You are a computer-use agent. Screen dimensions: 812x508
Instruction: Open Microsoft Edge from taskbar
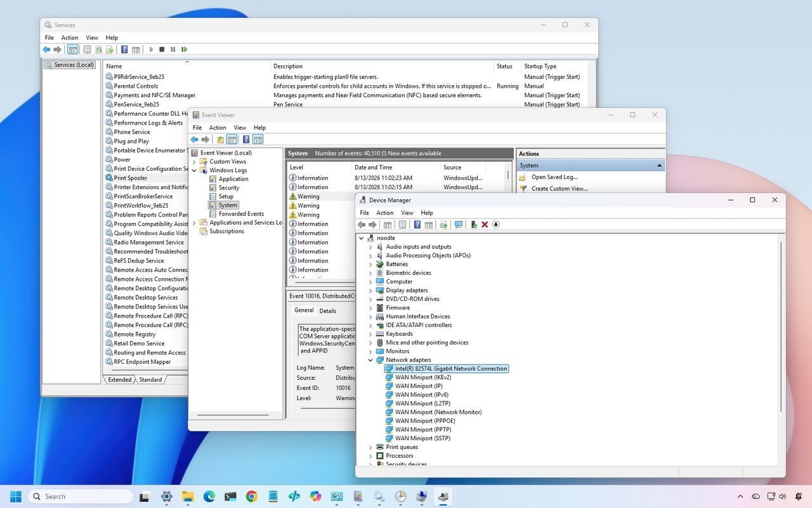209,497
